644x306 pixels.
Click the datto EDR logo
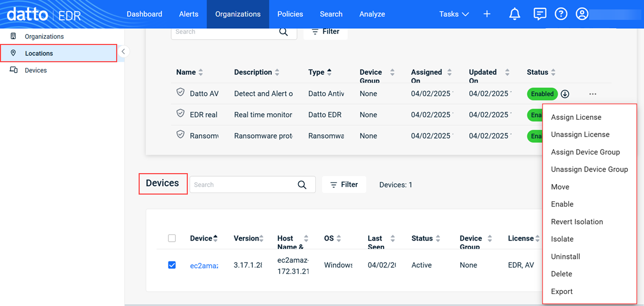coord(43,14)
